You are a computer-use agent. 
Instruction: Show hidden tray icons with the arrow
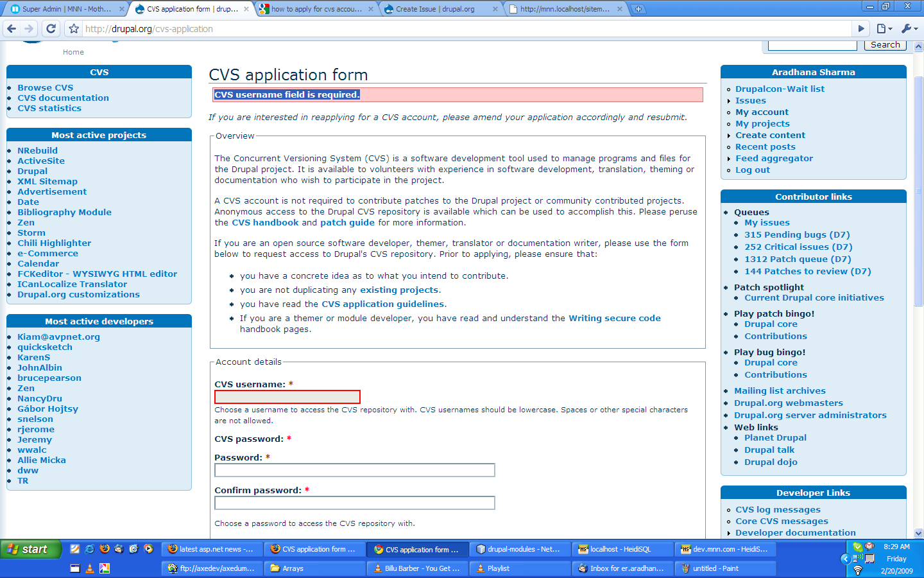(845, 559)
